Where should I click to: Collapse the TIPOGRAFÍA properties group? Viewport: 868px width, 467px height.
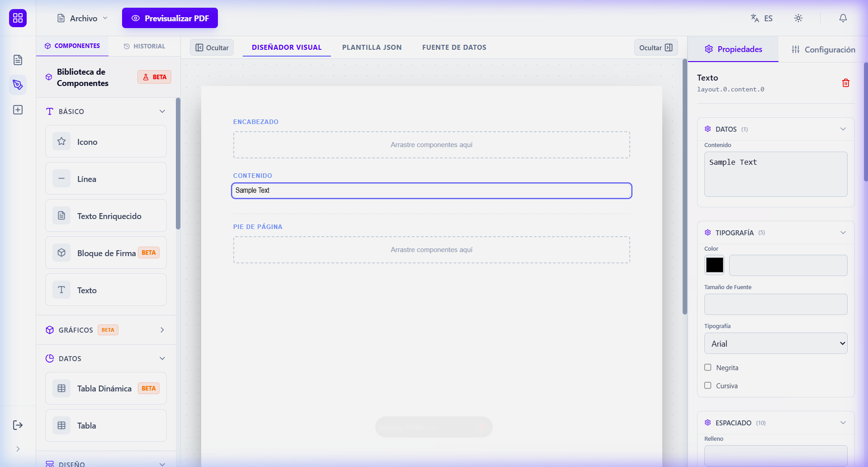point(843,233)
